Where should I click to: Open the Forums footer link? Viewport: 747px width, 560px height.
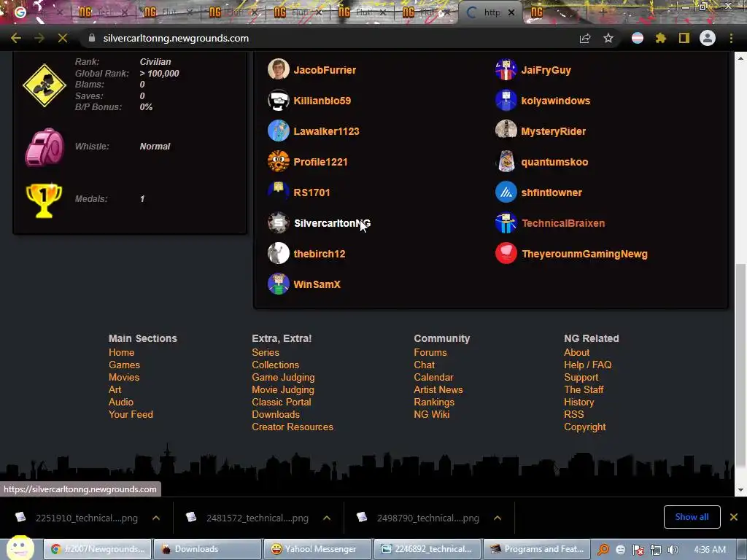tap(430, 352)
